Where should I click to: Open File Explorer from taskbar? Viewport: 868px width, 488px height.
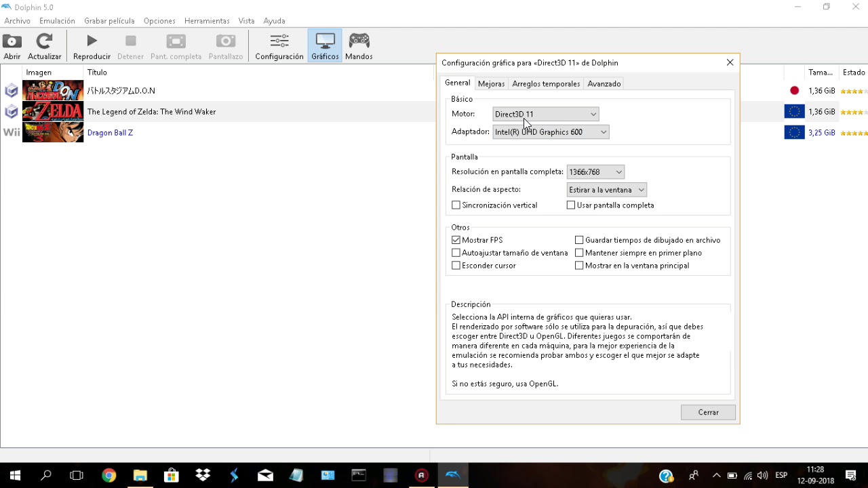(x=140, y=475)
